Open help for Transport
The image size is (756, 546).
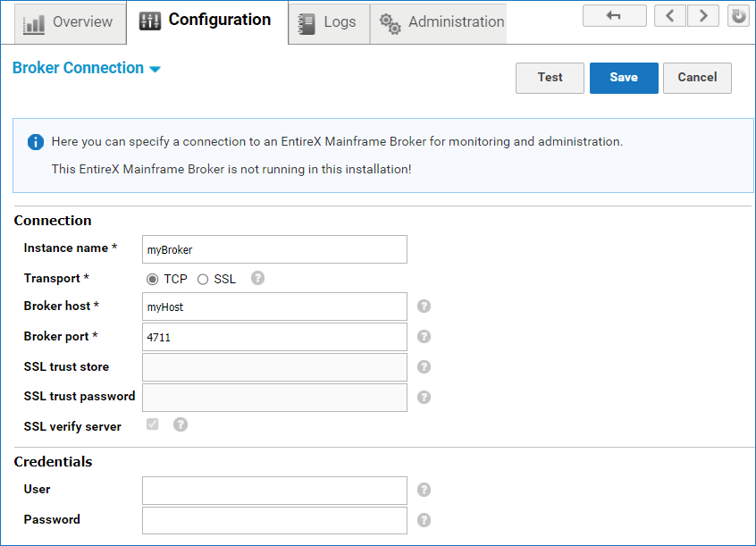pos(258,278)
